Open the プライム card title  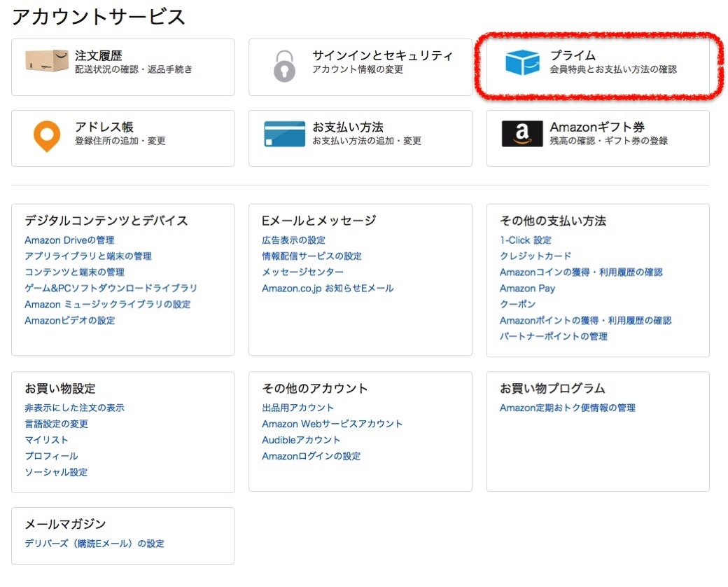573,56
